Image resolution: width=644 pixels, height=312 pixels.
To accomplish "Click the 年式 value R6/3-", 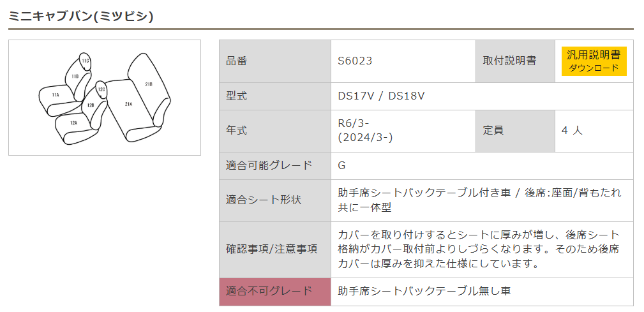I will (354, 123).
